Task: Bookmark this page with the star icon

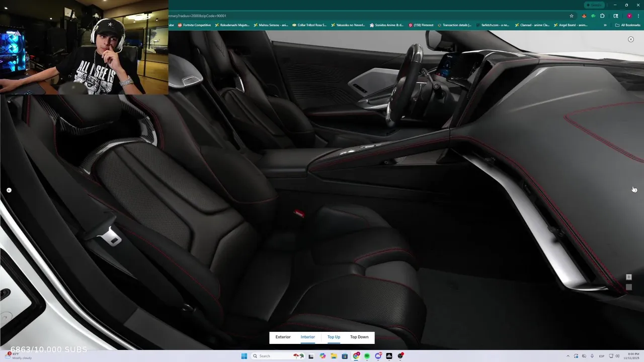Action: (572, 16)
